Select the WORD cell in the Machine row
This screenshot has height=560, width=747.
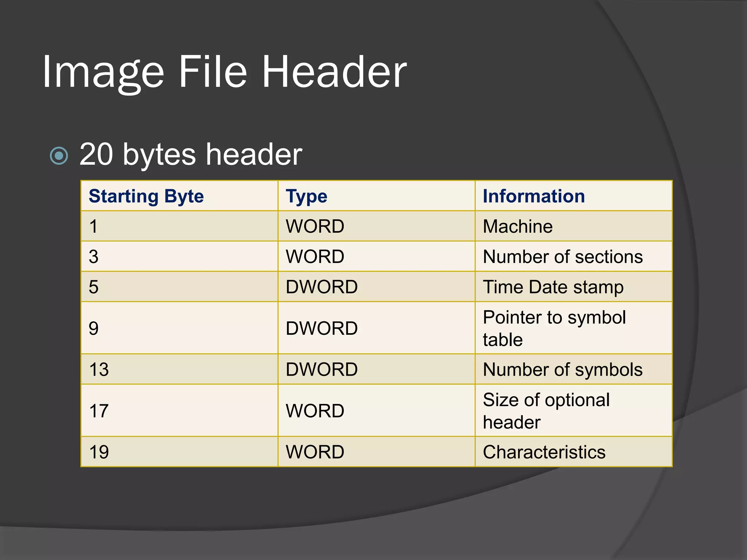tap(376, 226)
